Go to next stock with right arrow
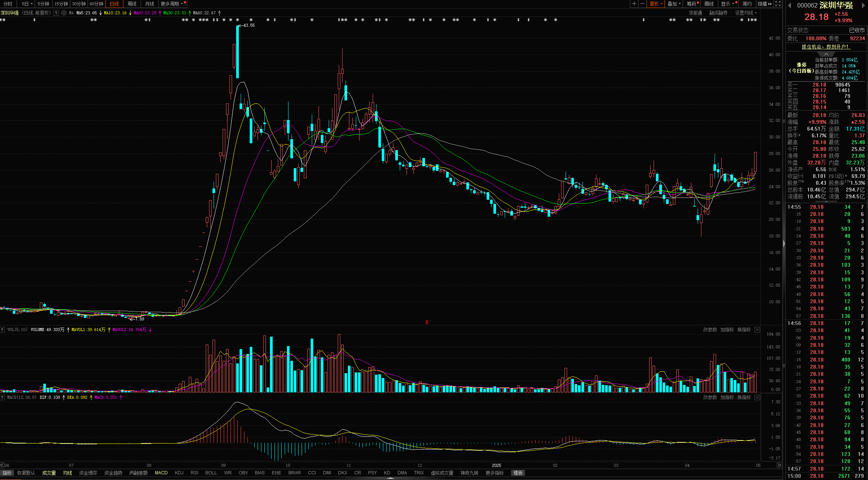 pyautogui.click(x=863, y=5)
